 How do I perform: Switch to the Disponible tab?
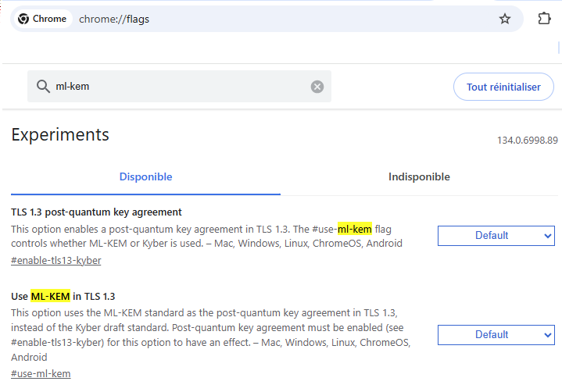[x=145, y=177]
